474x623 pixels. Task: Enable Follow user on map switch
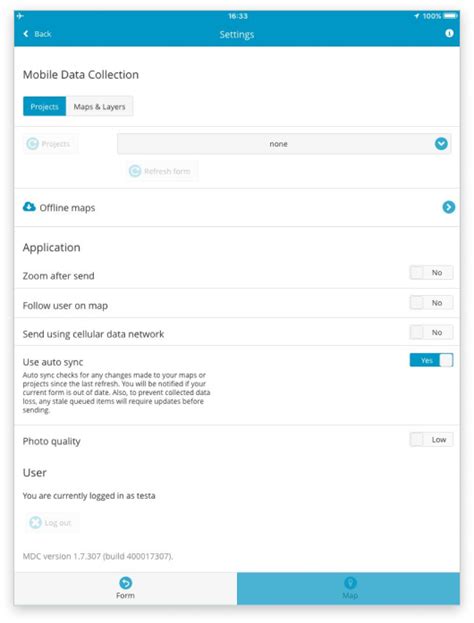click(x=431, y=303)
